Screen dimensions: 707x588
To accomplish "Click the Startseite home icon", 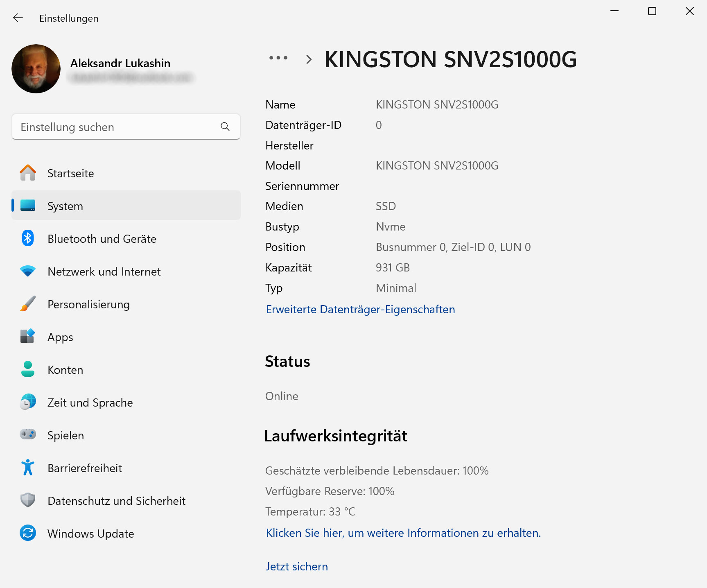I will tap(28, 173).
